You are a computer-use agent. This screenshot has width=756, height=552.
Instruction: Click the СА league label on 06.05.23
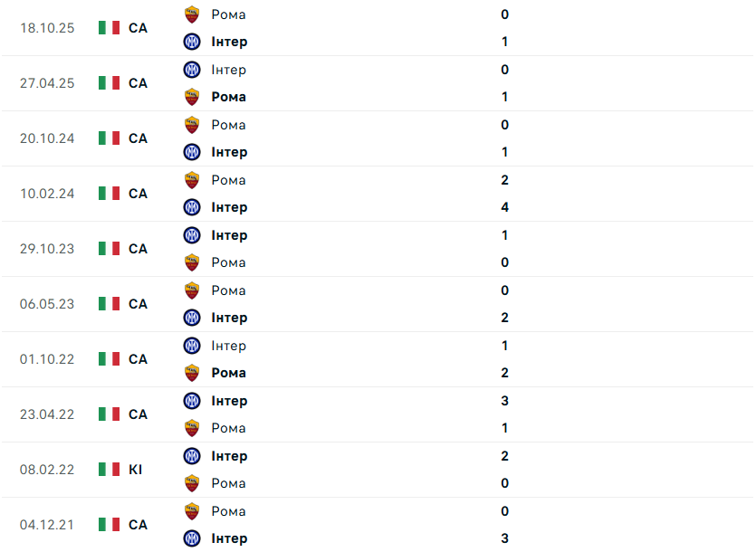(138, 304)
